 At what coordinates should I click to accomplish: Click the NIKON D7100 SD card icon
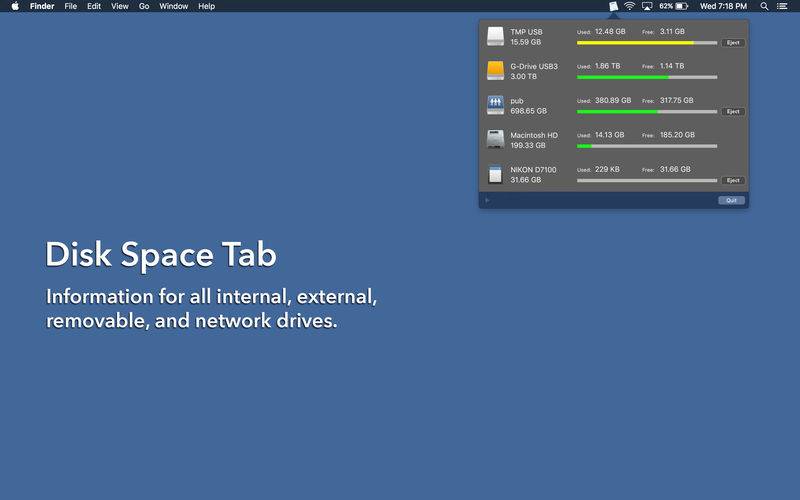pos(495,174)
